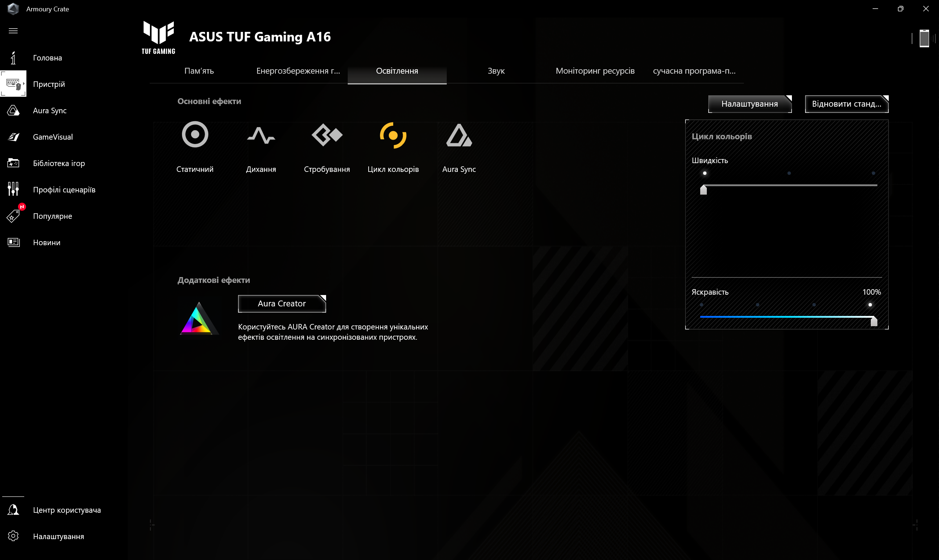
Task: Click the Відновити стандартні button
Action: tap(847, 104)
